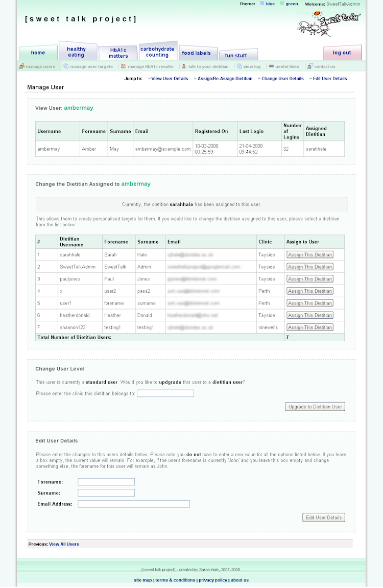Assign dietitian x from Perth

[310, 291]
